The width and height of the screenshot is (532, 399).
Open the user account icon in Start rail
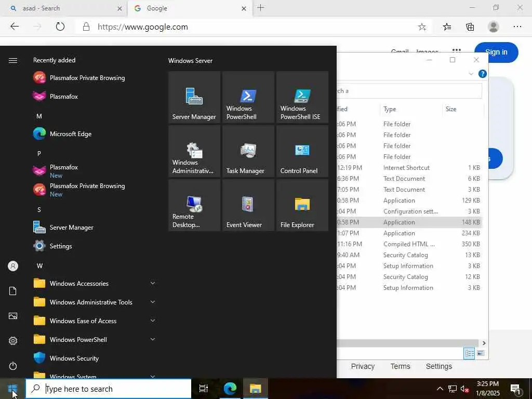[x=13, y=266]
